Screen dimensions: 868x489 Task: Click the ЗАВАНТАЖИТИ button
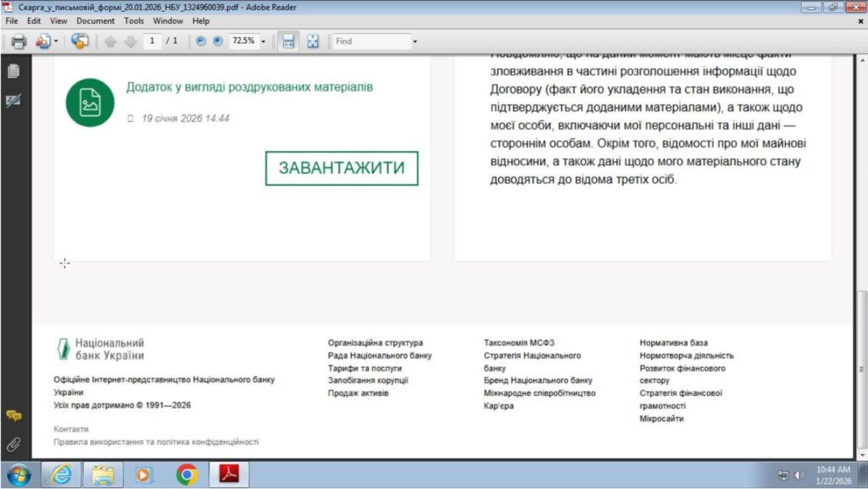tap(342, 168)
